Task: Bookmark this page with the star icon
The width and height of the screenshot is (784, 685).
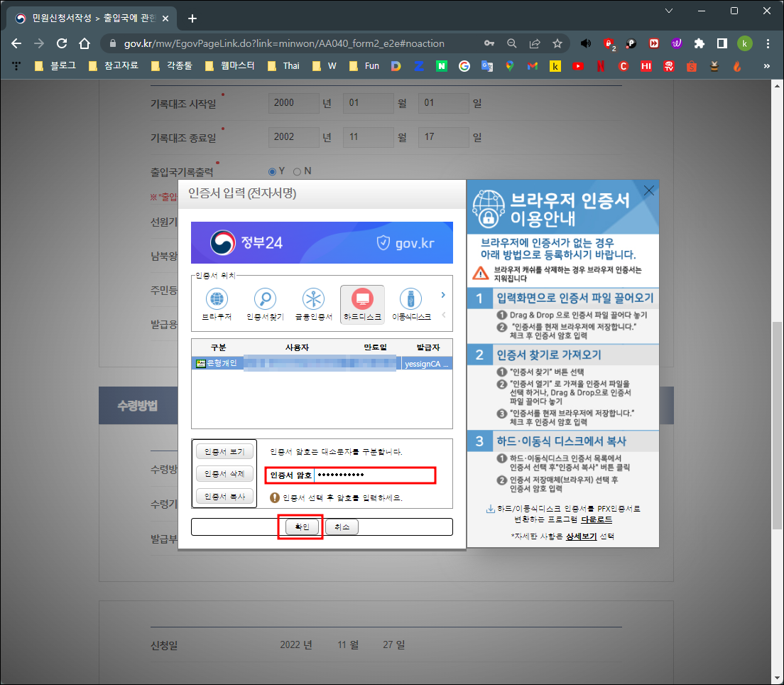Action: point(557,43)
